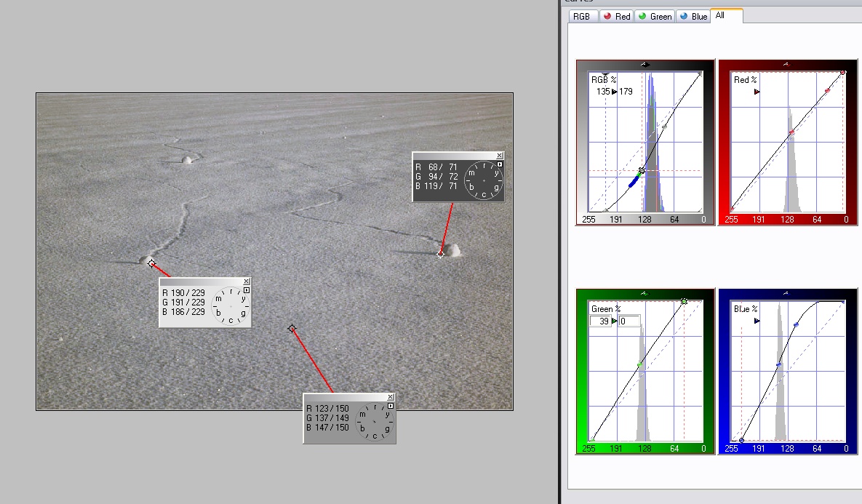Open the Blue channel tab
Screen dimensions: 862x504
pos(693,17)
